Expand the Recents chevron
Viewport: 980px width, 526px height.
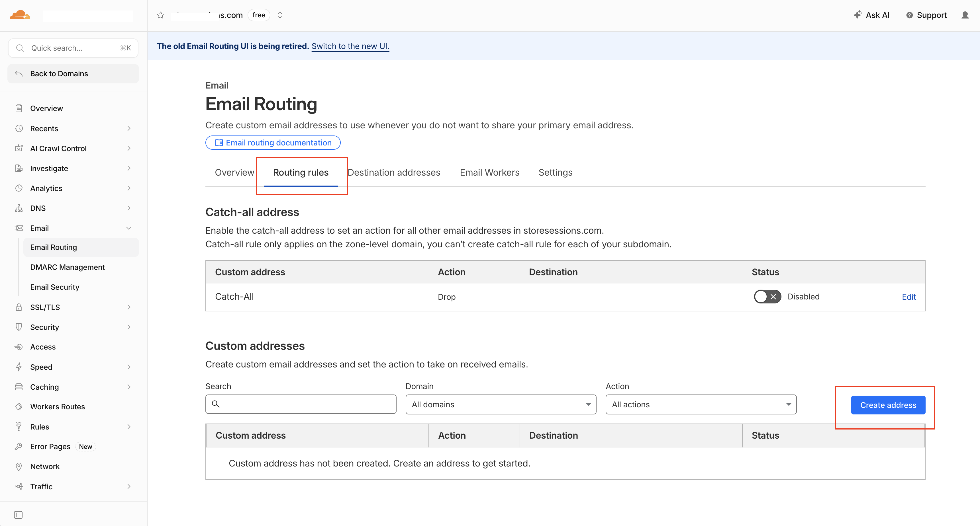pyautogui.click(x=129, y=128)
